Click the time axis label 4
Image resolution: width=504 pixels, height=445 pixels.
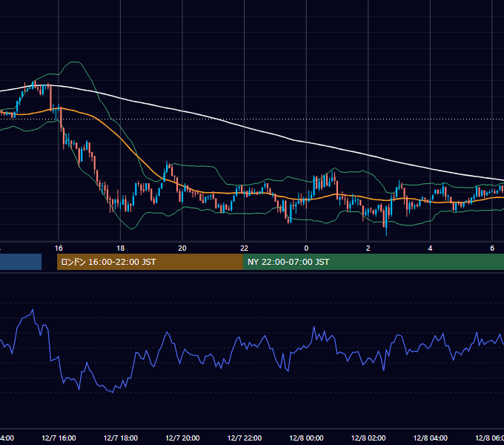click(430, 248)
